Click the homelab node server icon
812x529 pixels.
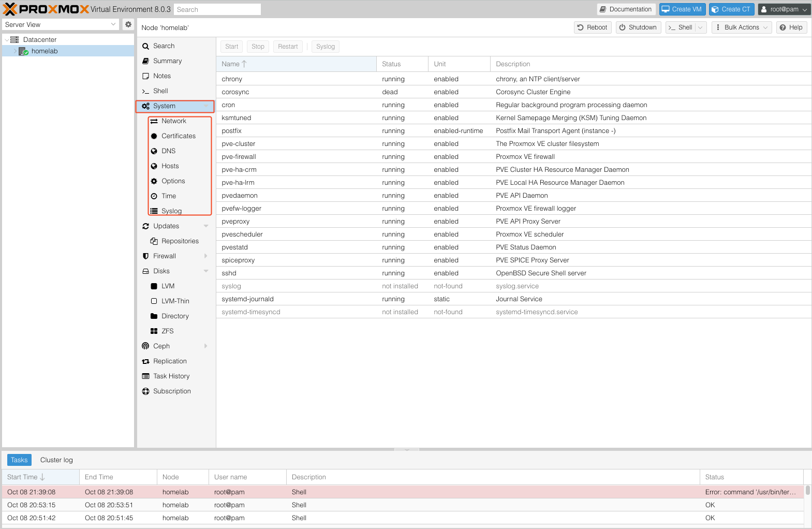point(23,51)
